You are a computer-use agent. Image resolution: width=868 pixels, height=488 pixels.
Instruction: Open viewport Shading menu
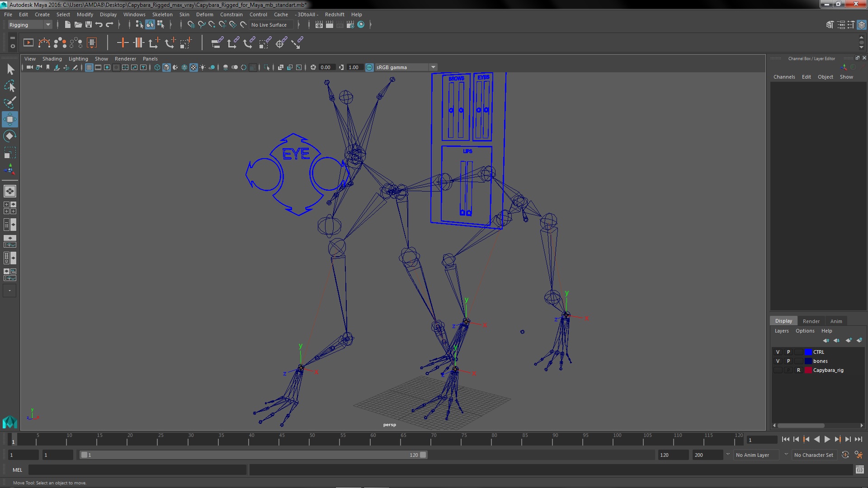[52, 59]
